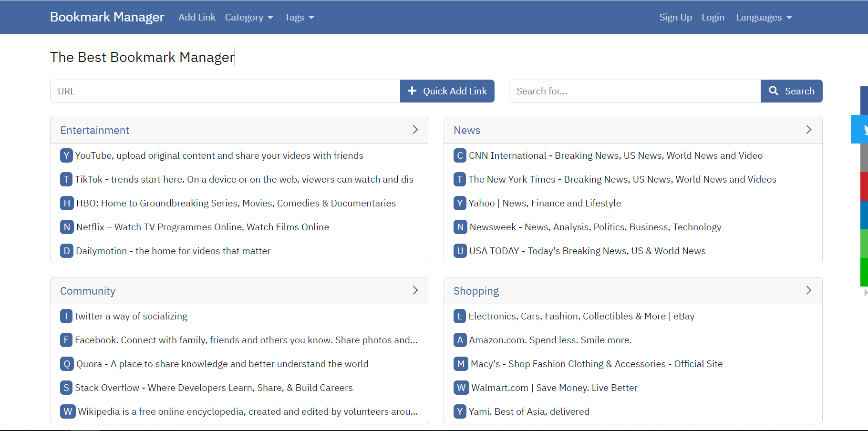Image resolution: width=868 pixels, height=431 pixels.
Task: Click the YouTube "Y" bookmark icon
Action: (66, 155)
